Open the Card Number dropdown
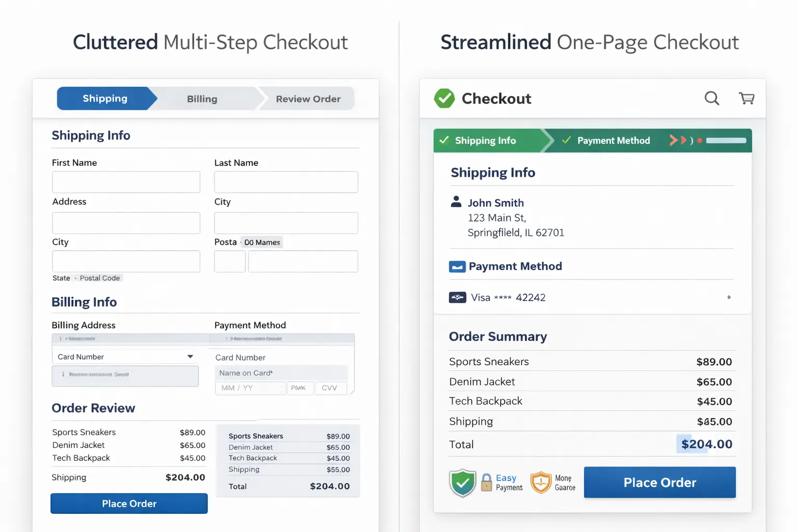 (191, 356)
